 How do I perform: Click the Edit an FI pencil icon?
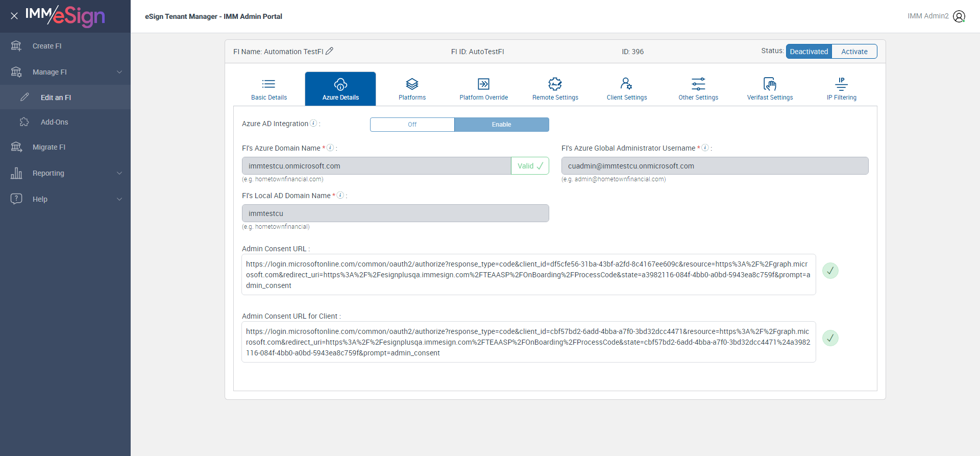[24, 97]
